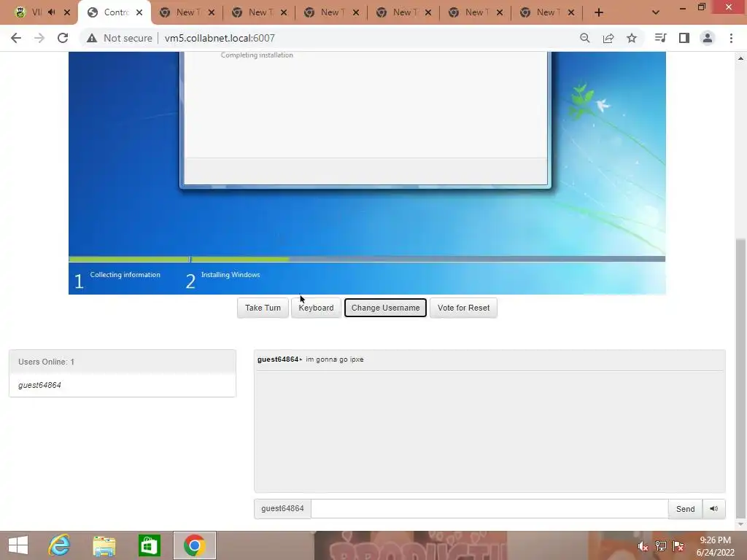The image size is (747, 560).
Task: Open the on-screen Keyboard button
Action: click(316, 308)
